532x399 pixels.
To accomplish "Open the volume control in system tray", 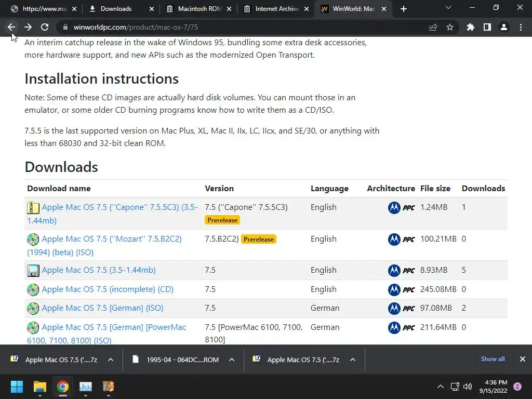I will (x=468, y=387).
